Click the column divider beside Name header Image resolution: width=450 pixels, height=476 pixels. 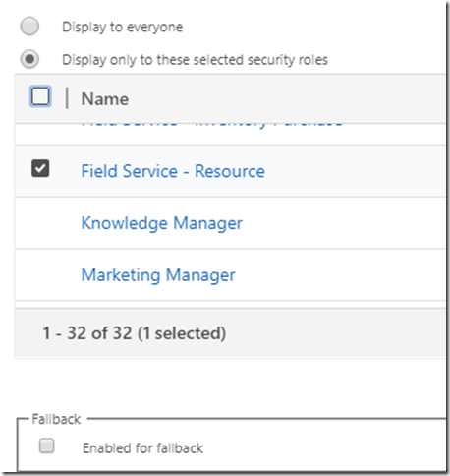click(x=67, y=98)
